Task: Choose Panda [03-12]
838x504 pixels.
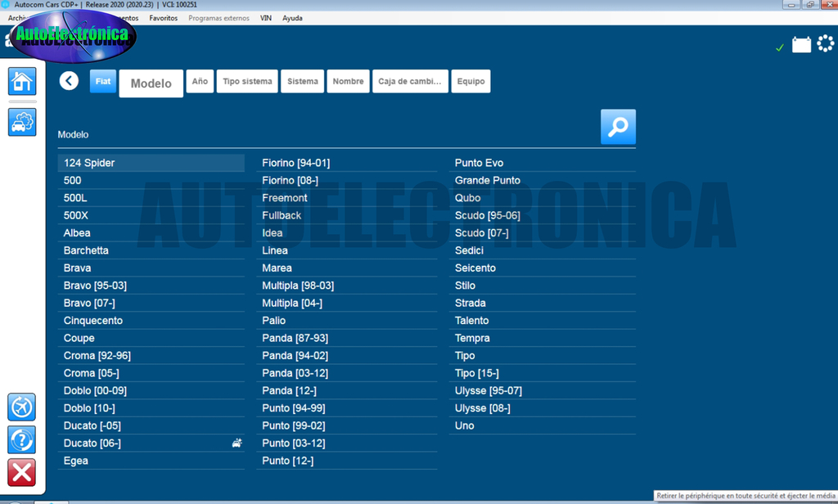Action: 347,373
